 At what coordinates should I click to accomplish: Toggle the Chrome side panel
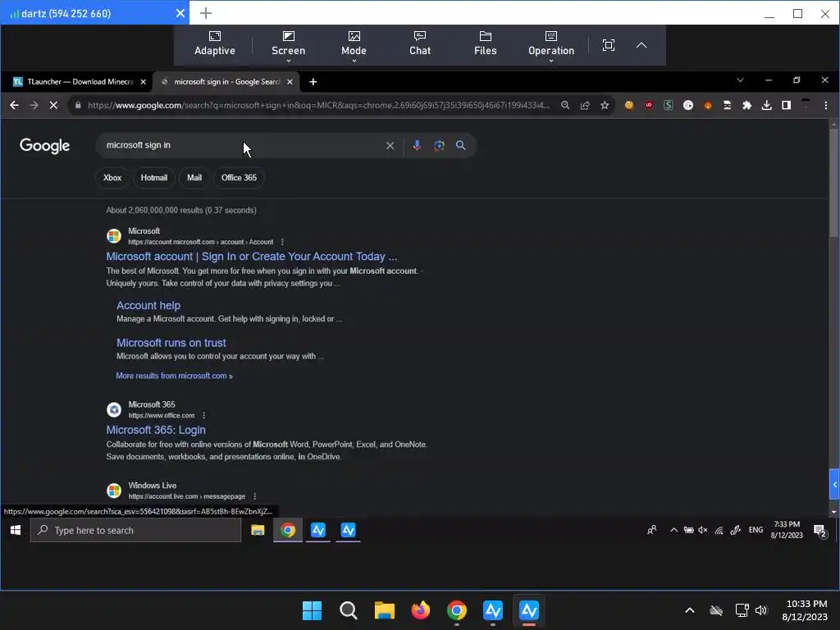786,106
